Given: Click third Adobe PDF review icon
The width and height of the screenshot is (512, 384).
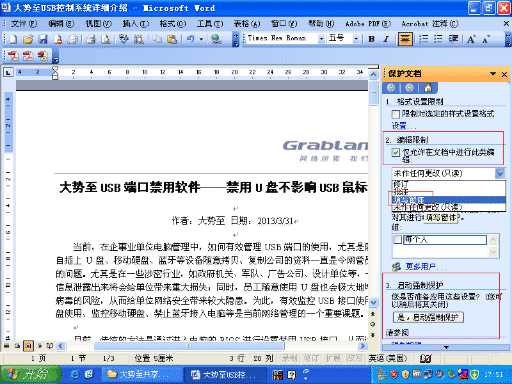Looking at the screenshot, I should (x=42, y=56).
